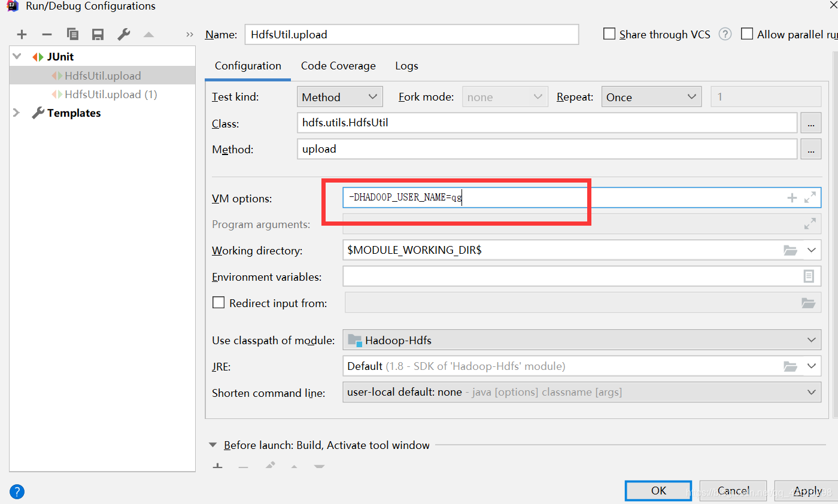Click the Apply button

tap(807, 490)
